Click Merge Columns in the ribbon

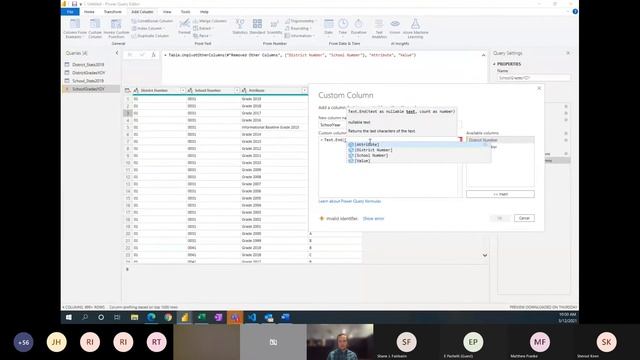pos(210,21)
